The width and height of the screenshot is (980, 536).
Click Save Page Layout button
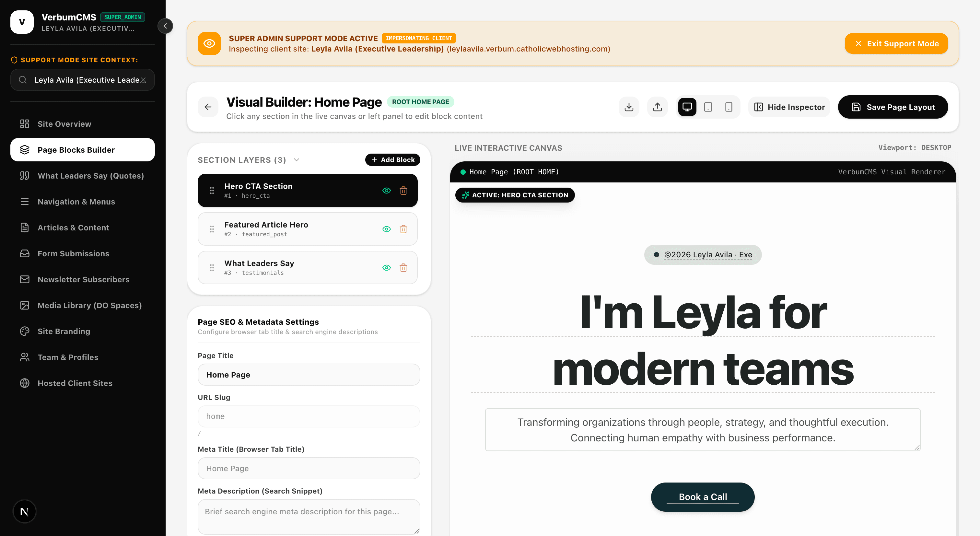pos(893,107)
